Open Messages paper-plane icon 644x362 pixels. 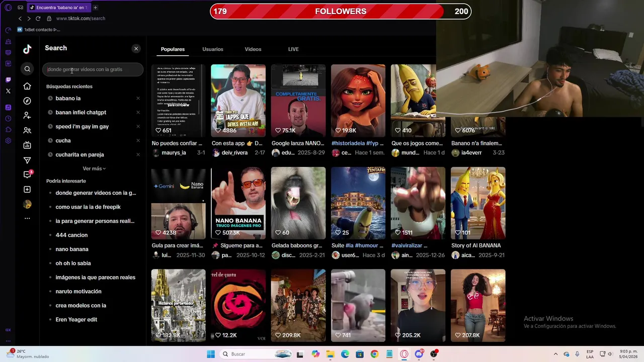(x=27, y=160)
